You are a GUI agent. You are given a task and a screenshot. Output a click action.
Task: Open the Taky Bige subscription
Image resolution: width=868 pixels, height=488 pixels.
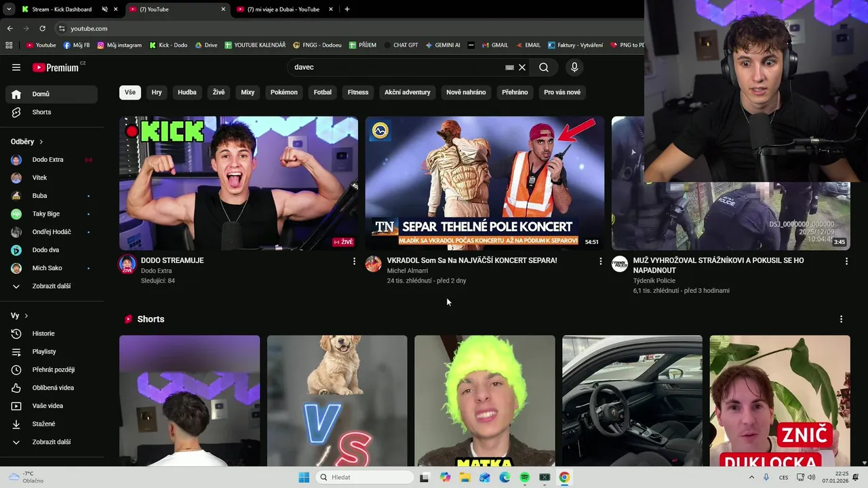point(52,214)
